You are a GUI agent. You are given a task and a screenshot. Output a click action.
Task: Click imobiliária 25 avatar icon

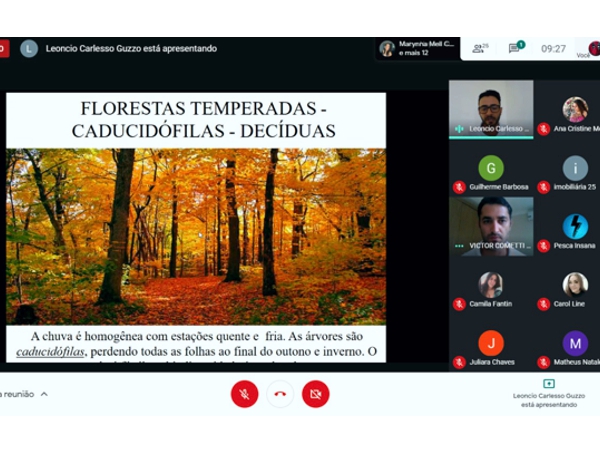(575, 168)
